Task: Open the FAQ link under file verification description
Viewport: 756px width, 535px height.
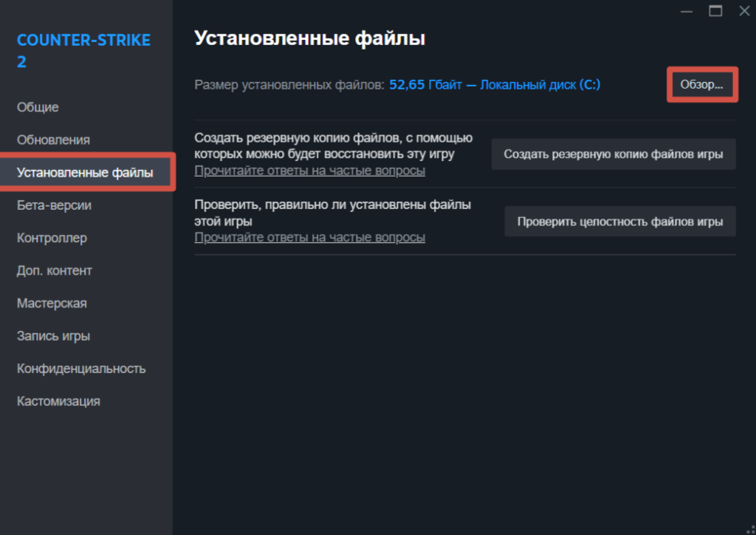Action: [x=309, y=237]
